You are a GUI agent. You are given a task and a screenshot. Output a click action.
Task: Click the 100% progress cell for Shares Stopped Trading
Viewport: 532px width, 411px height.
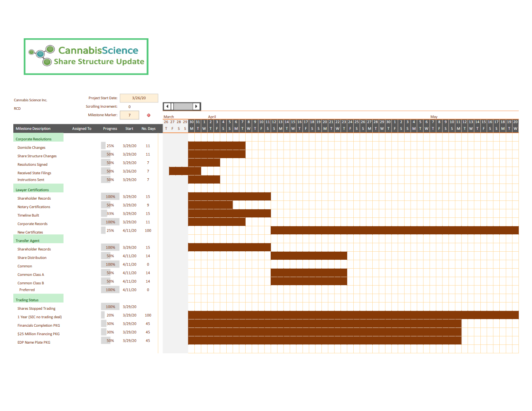click(110, 307)
